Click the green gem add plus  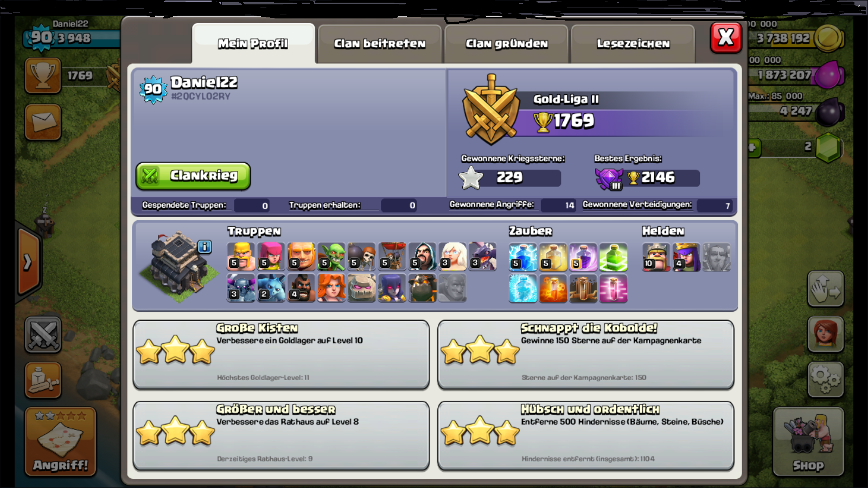point(752,147)
